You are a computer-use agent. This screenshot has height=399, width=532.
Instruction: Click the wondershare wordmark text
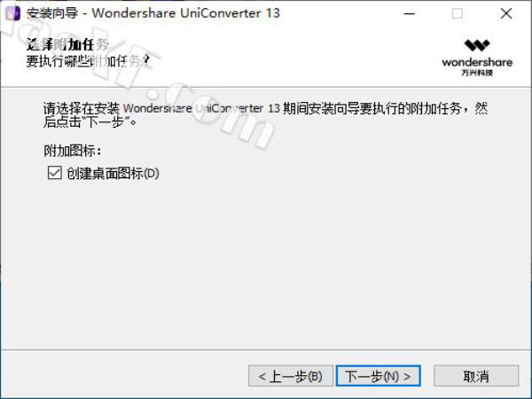[477, 62]
